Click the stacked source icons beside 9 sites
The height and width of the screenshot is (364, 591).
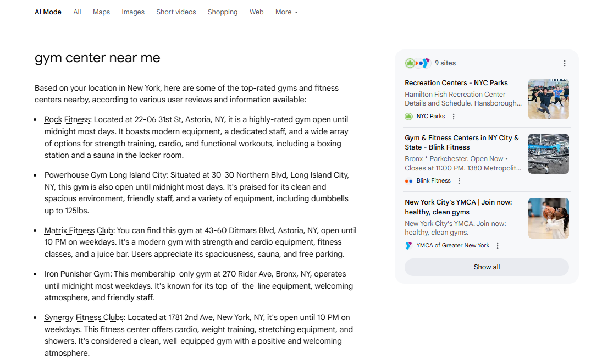[x=418, y=63]
